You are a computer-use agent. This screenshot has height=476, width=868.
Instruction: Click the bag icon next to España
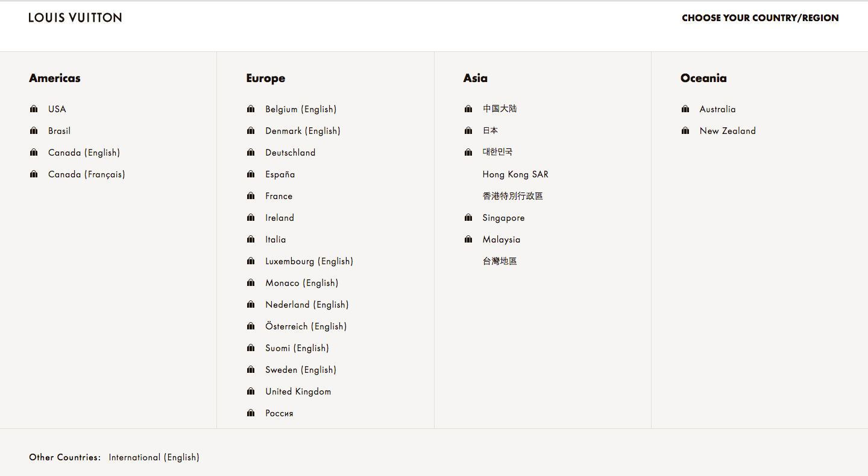click(251, 174)
